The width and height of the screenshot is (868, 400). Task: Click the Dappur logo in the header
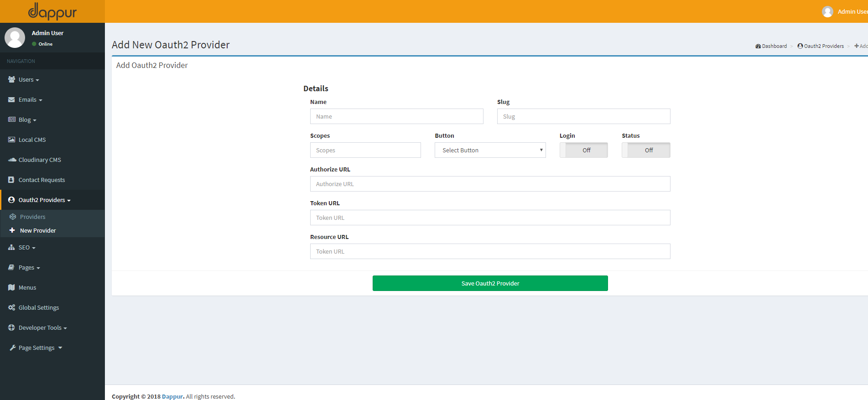point(52,11)
